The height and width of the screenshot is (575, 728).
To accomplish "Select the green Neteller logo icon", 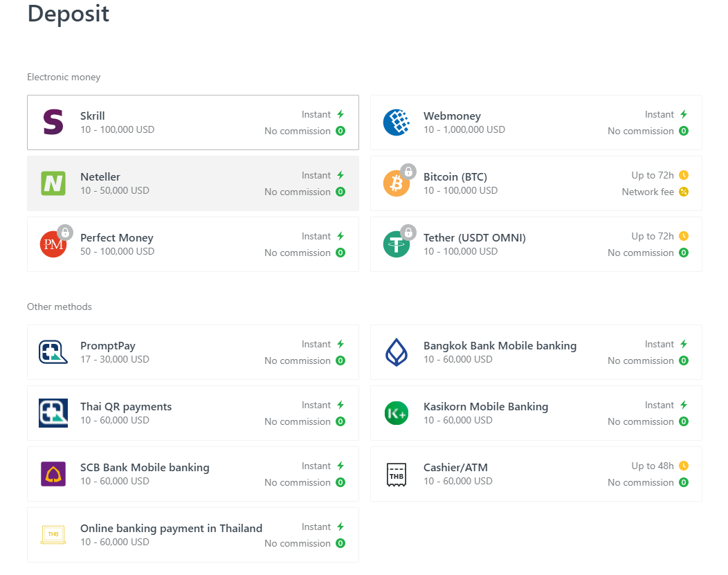I will click(53, 183).
